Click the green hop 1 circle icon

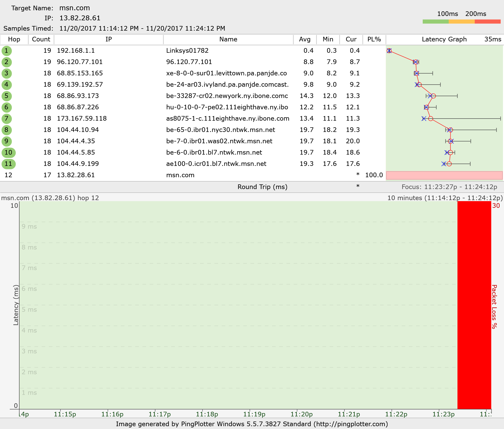click(x=6, y=51)
